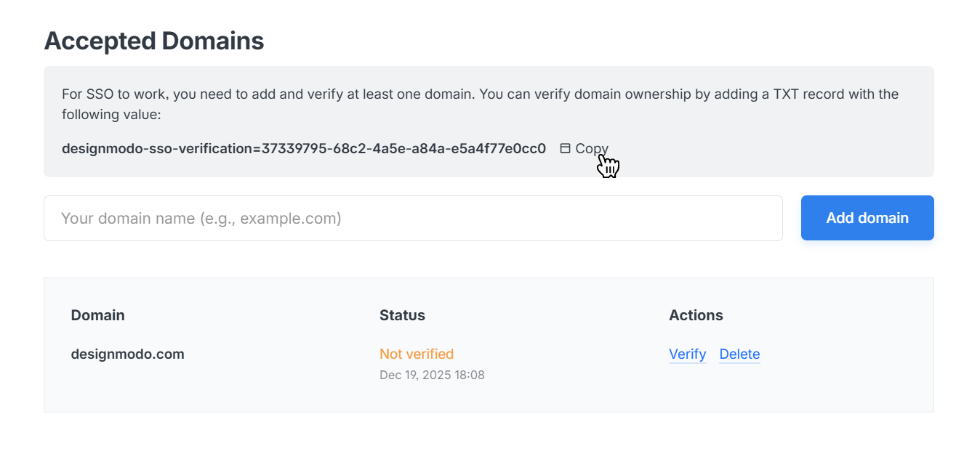Click the Copy text label
The image size is (980, 451).
[x=591, y=148]
